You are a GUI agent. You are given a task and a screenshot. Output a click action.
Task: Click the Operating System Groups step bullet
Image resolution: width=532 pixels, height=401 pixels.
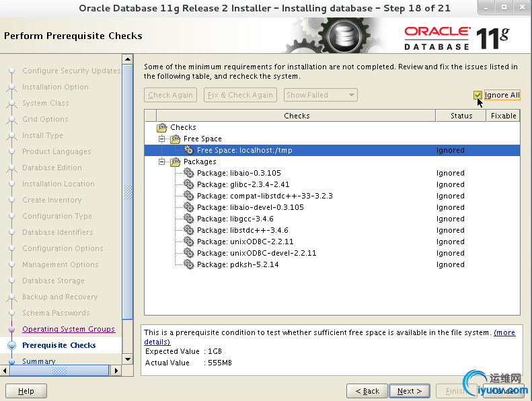click(x=12, y=330)
